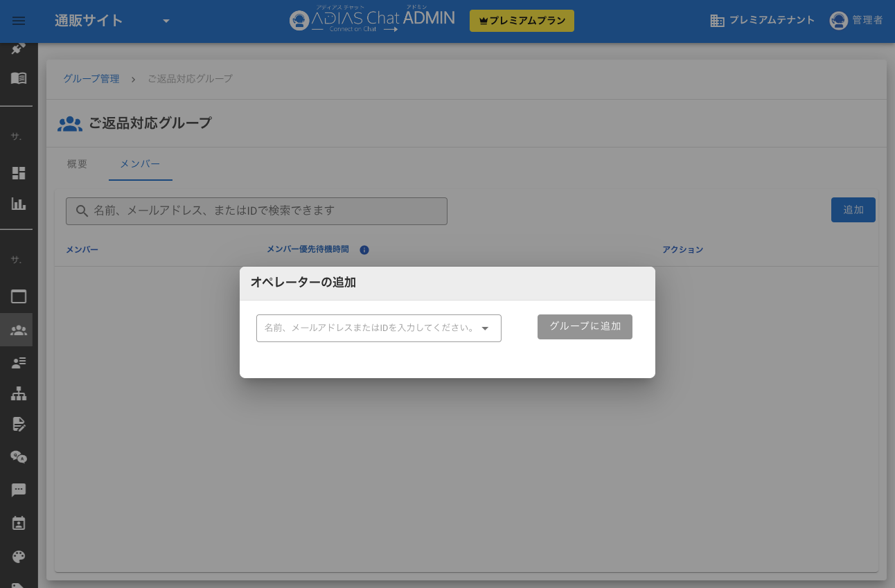Viewport: 895px width, 588px height.
Task: Click the info tooltip next to メンバー優先待機時間
Action: coord(364,250)
